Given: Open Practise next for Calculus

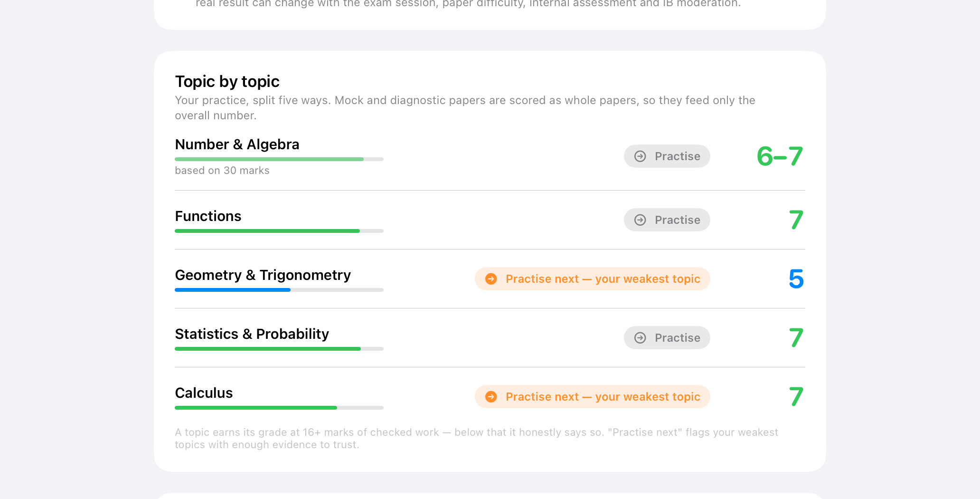Looking at the screenshot, I should (592, 397).
